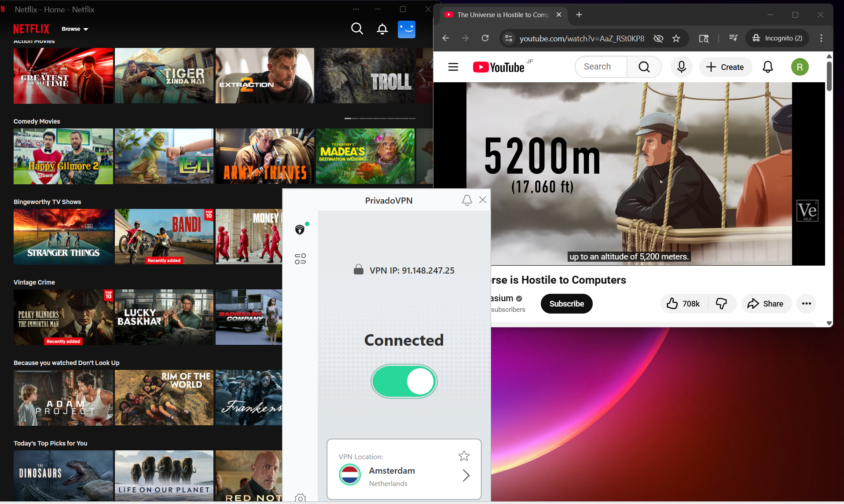Open Stranger Things thumbnail
This screenshot has width=844, height=504.
pyautogui.click(x=63, y=237)
